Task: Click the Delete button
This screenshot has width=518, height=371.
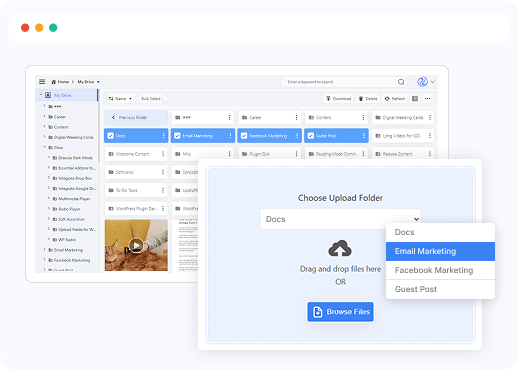Action: click(x=368, y=99)
